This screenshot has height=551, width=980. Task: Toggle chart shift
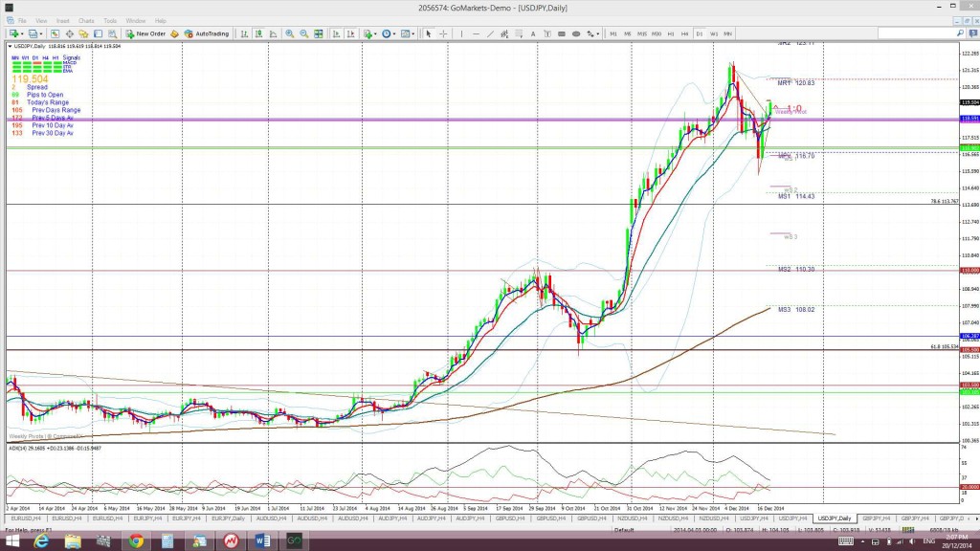click(x=350, y=33)
